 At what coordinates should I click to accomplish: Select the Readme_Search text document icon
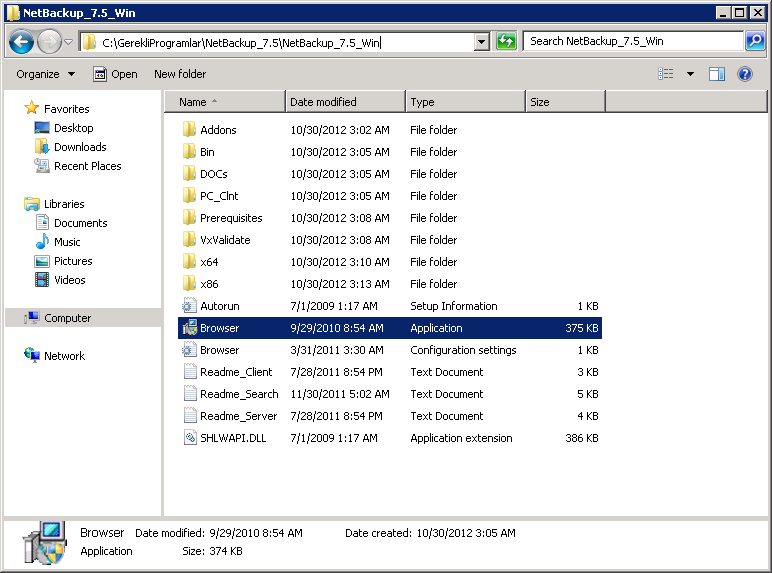(x=190, y=394)
